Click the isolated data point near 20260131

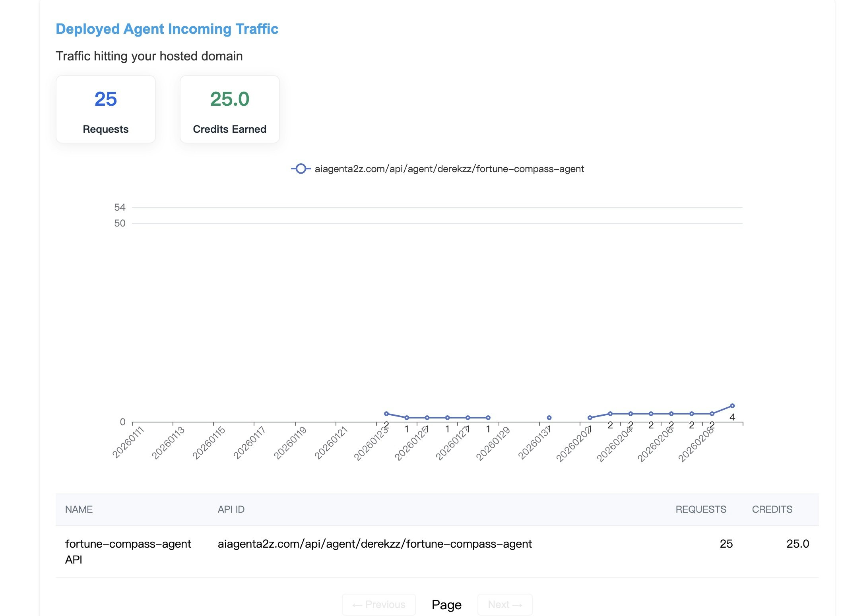pyautogui.click(x=550, y=417)
